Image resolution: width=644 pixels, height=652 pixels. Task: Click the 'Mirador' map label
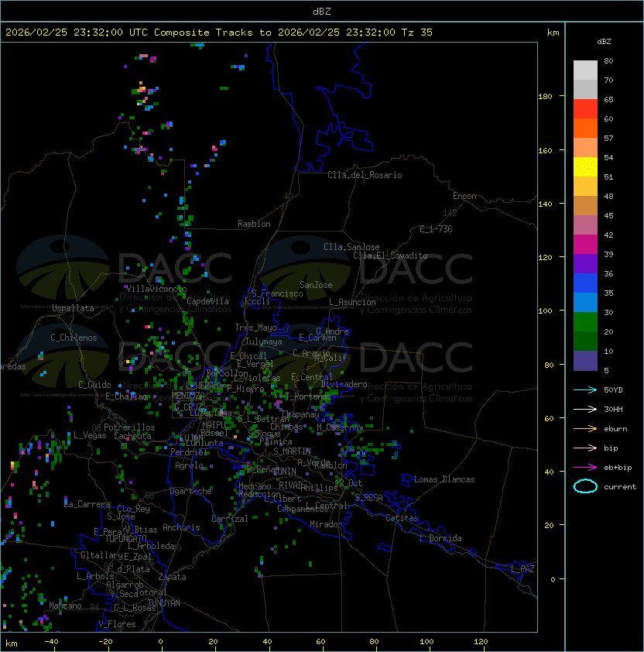point(327,524)
